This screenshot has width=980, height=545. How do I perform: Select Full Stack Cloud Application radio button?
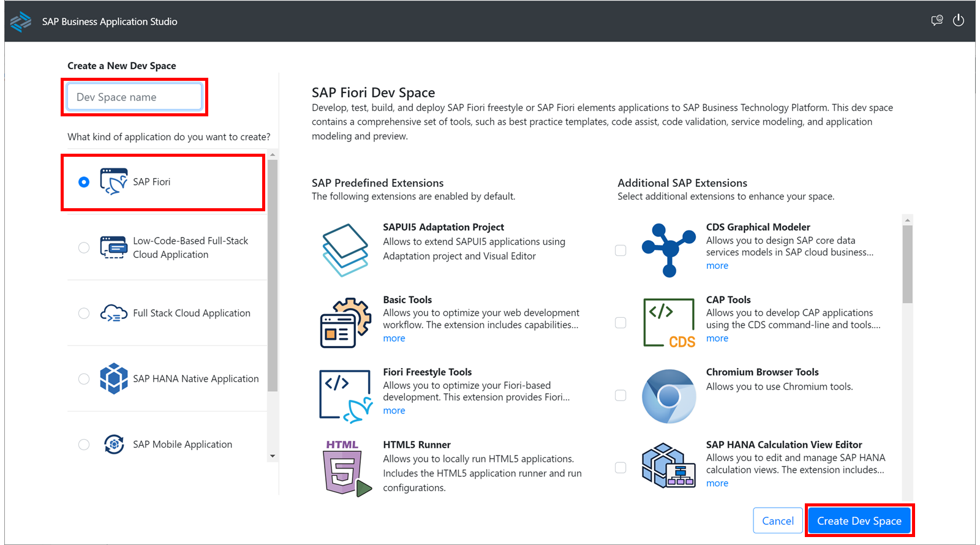pyautogui.click(x=84, y=313)
